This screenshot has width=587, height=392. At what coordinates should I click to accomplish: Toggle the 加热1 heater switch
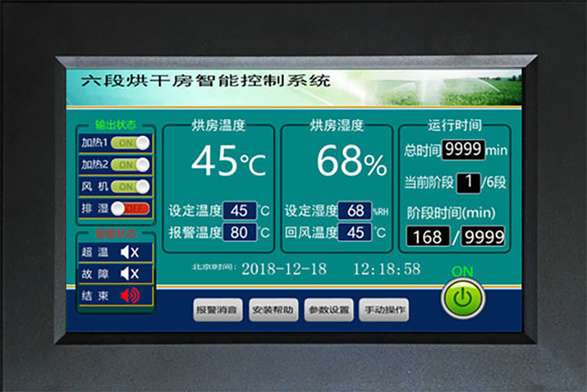[x=130, y=143]
